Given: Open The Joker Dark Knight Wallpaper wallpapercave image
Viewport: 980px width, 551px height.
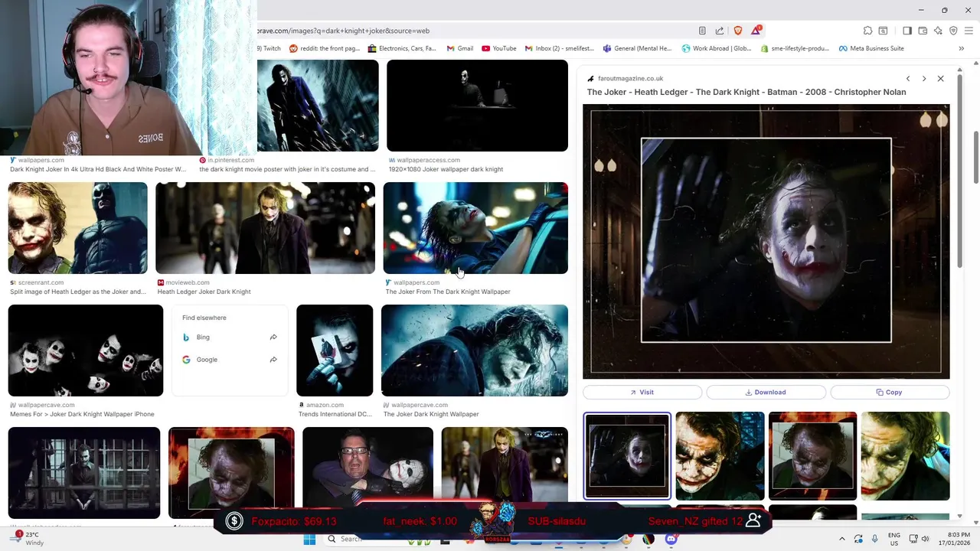Looking at the screenshot, I should tap(475, 350).
